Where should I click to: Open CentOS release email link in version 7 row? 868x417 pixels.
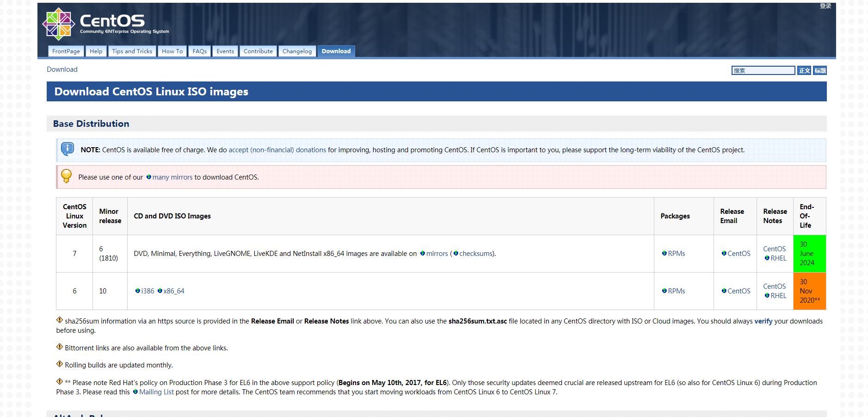click(x=736, y=254)
